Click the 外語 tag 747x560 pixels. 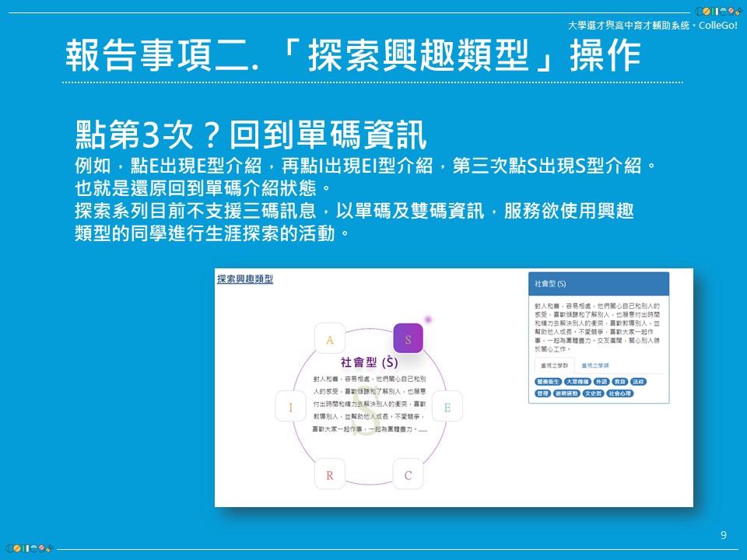tap(601, 382)
